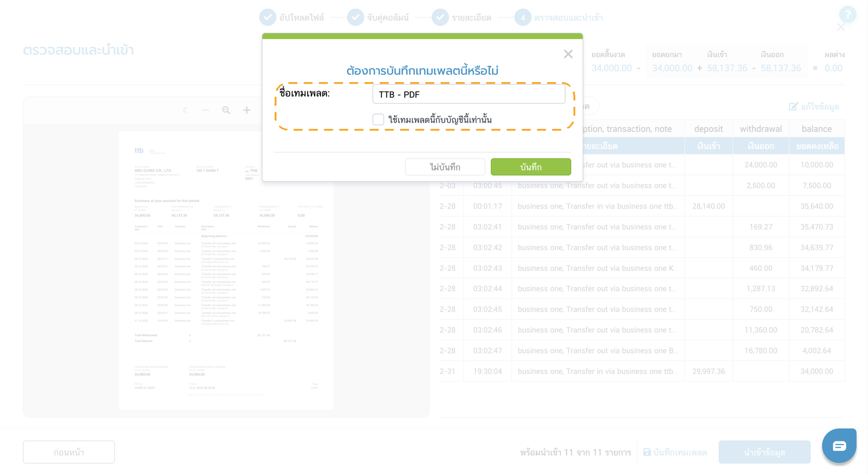
Task: Check the use template for this account only box
Action: [x=378, y=119]
